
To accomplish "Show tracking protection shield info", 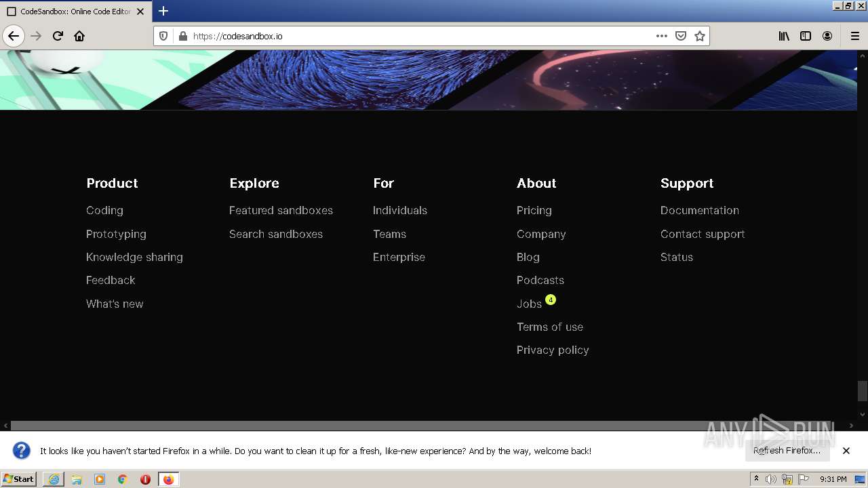I will 163,36.
